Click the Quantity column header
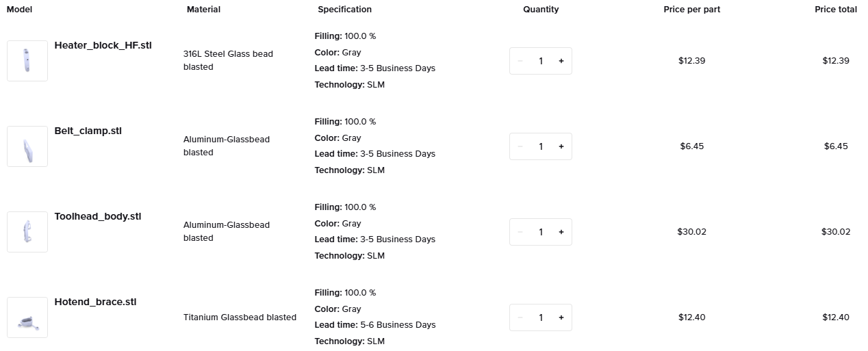 click(541, 10)
